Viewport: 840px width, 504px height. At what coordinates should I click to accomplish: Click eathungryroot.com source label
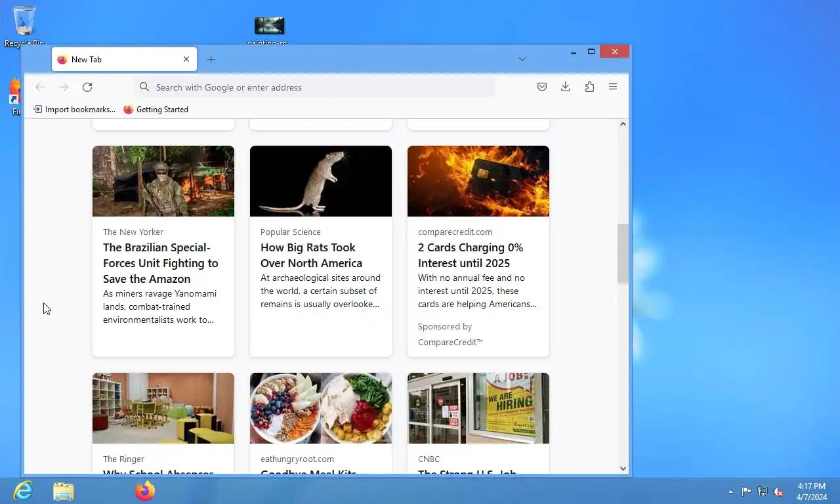pyautogui.click(x=297, y=459)
